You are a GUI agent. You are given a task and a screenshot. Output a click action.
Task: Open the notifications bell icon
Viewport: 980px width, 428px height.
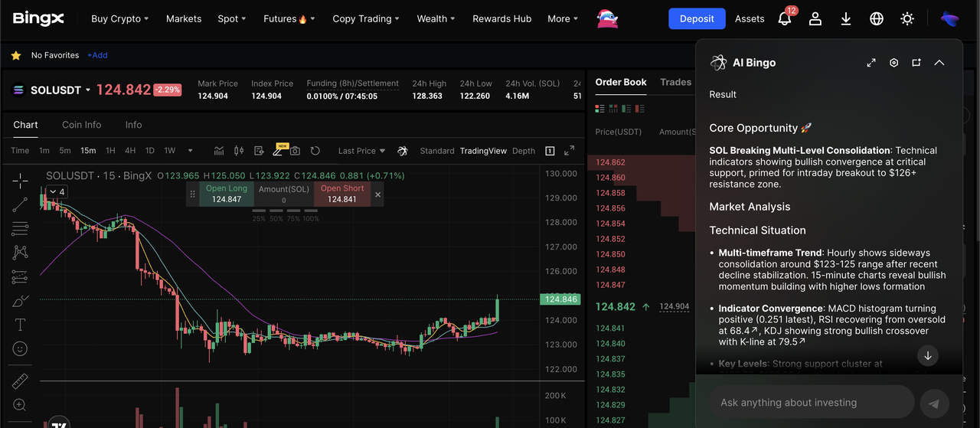tap(785, 19)
